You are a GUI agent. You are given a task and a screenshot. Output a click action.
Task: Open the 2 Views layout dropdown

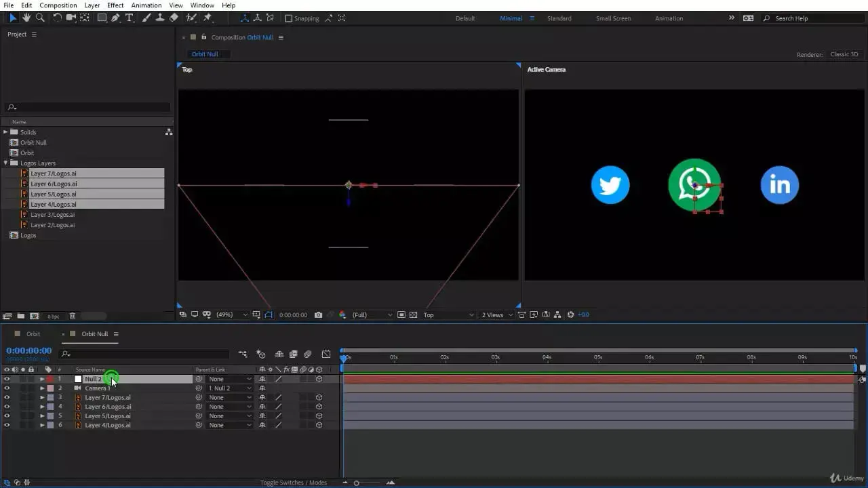tap(498, 314)
